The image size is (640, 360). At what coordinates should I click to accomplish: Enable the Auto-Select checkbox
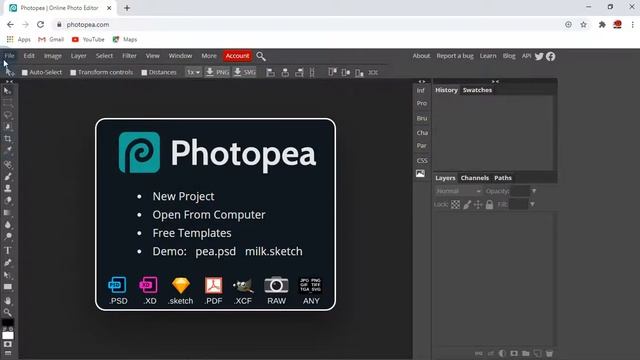[x=24, y=73]
